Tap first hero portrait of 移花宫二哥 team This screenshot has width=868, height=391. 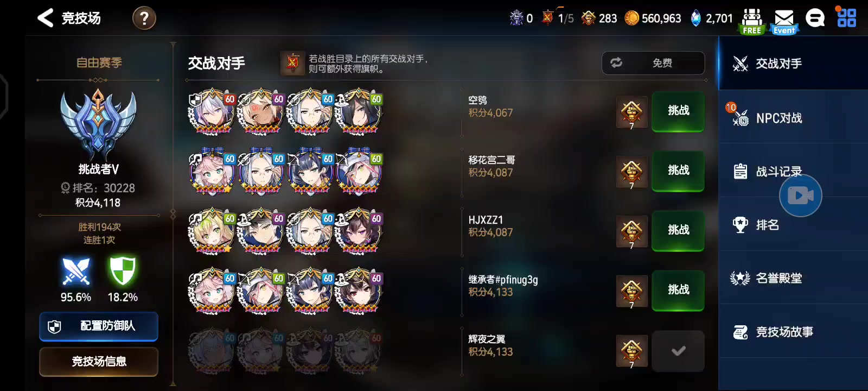tap(212, 171)
